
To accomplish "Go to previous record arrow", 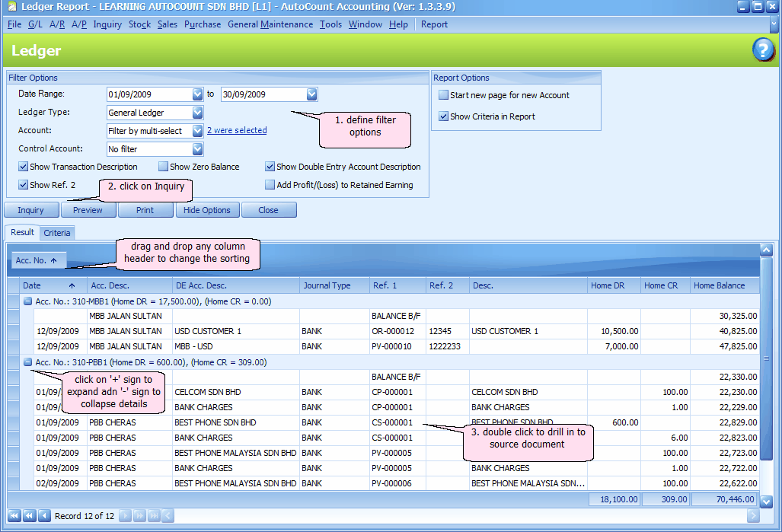I will [x=44, y=515].
